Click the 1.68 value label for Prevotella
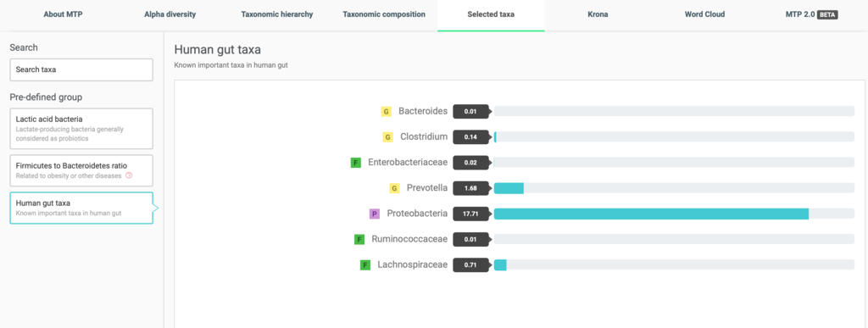868x328 pixels. point(470,189)
